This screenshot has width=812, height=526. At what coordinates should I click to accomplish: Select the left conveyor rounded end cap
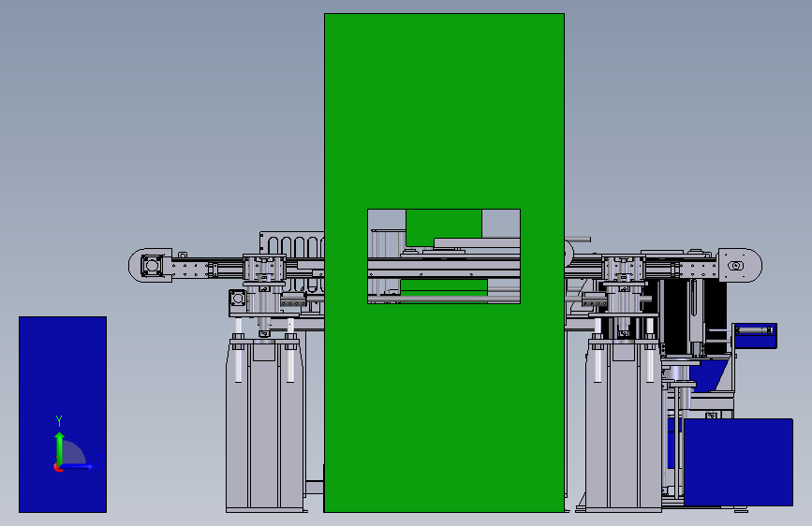coord(150,266)
